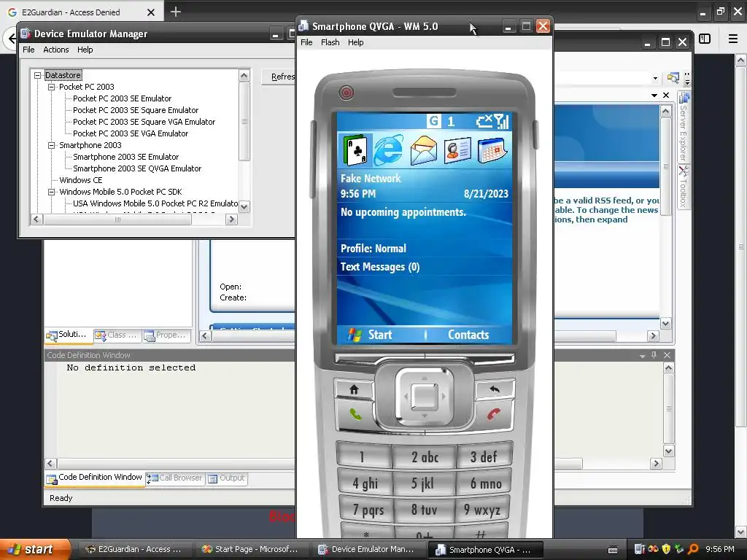Select Pocket PC 2003 SE Emulator
The width and height of the screenshot is (747, 560).
click(x=122, y=98)
